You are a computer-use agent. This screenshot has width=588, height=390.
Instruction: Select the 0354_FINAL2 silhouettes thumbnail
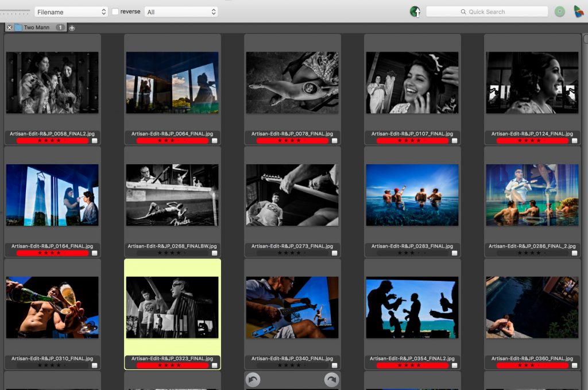(x=412, y=307)
